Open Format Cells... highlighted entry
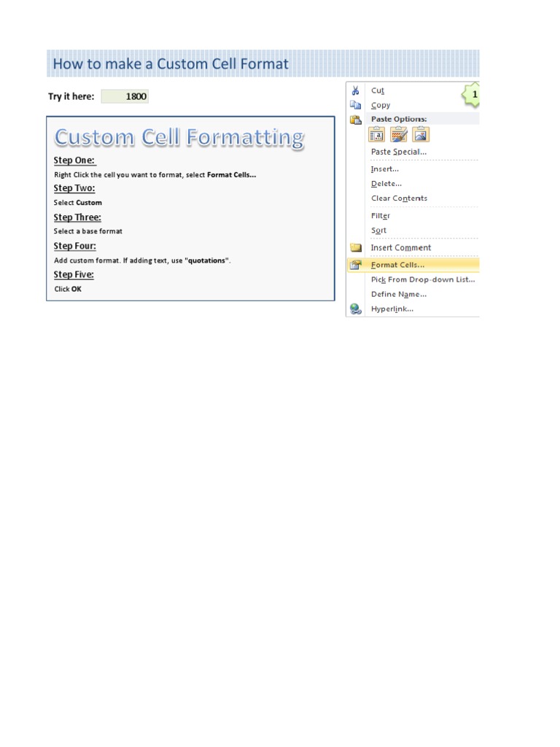This screenshot has width=560, height=747. click(413, 265)
